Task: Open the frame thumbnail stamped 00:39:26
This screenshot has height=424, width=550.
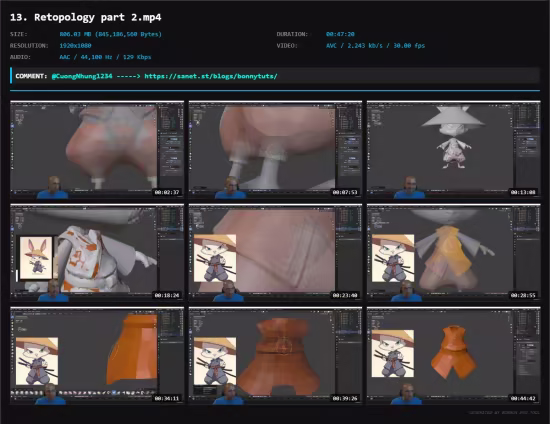Action: point(275,356)
